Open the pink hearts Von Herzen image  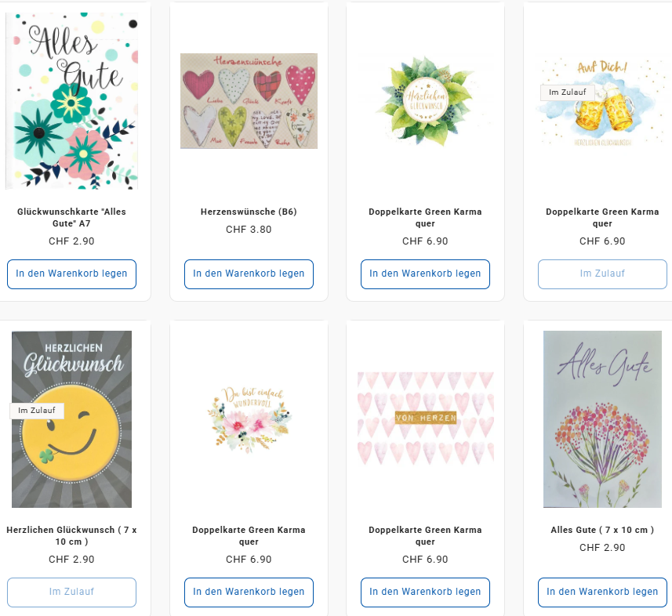pos(425,419)
